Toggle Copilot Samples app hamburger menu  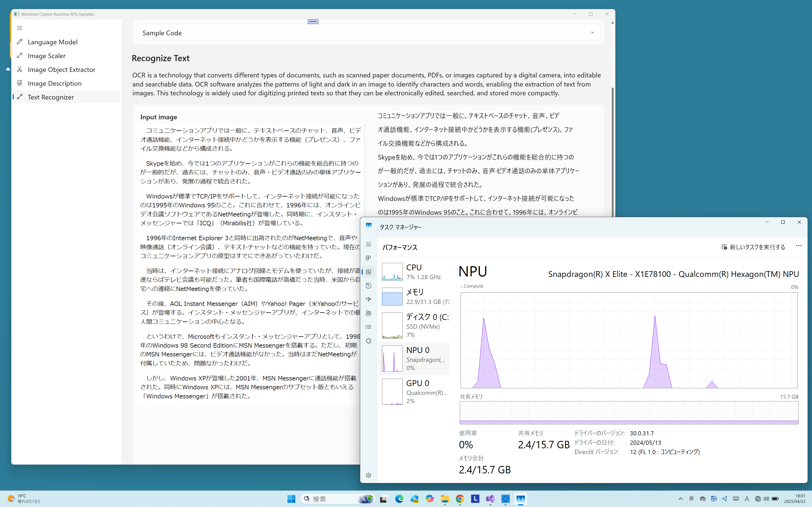click(x=20, y=28)
